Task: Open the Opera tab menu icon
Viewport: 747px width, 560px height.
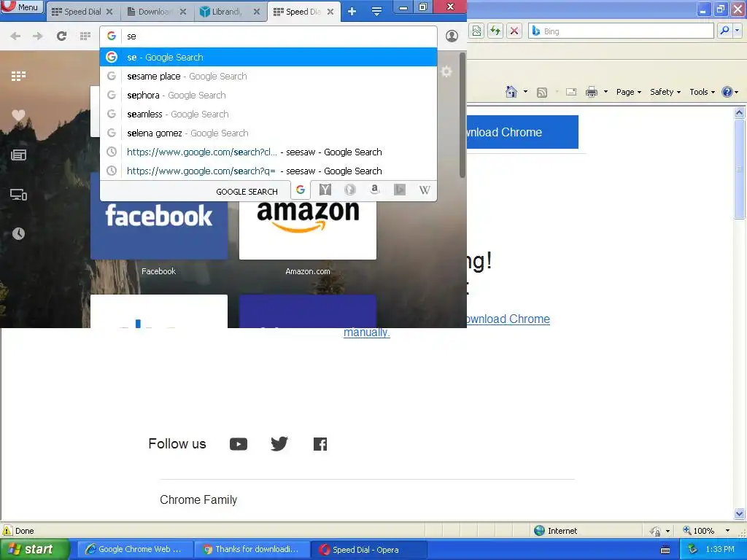Action: (x=376, y=12)
